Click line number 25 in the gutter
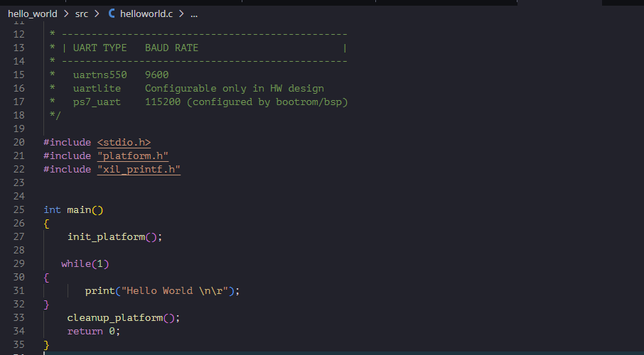 19,209
